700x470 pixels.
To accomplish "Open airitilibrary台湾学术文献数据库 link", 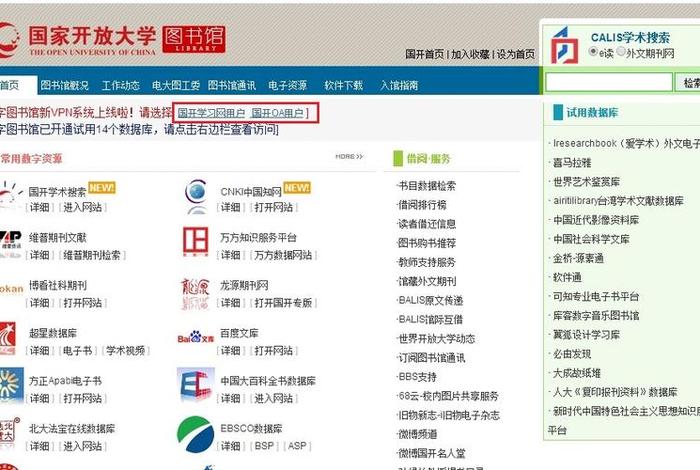I will (618, 201).
